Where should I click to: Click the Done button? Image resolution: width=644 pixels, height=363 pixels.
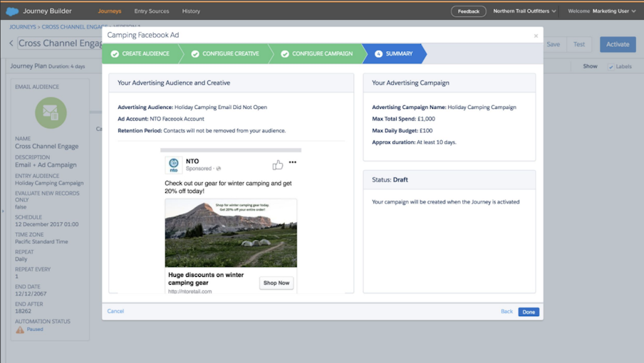tap(529, 312)
